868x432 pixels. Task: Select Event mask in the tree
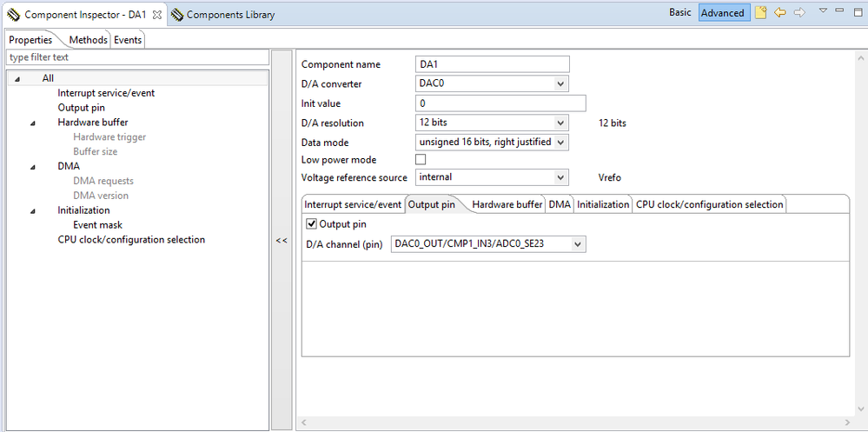coord(98,225)
